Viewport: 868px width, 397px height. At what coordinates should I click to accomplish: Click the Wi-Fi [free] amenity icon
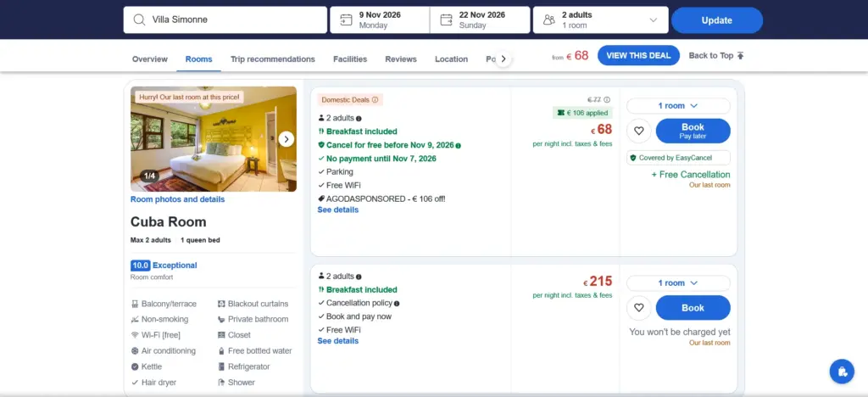click(135, 335)
